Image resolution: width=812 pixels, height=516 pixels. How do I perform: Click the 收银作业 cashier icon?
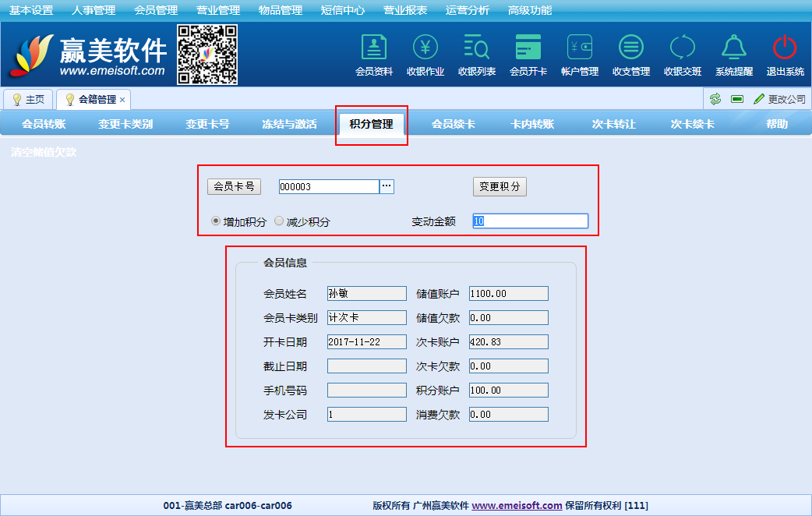pos(425,48)
